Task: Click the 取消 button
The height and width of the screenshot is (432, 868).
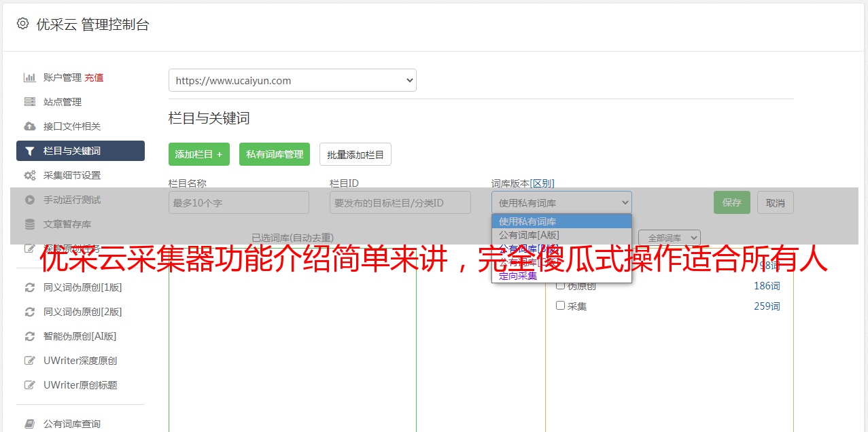Action: tap(776, 202)
